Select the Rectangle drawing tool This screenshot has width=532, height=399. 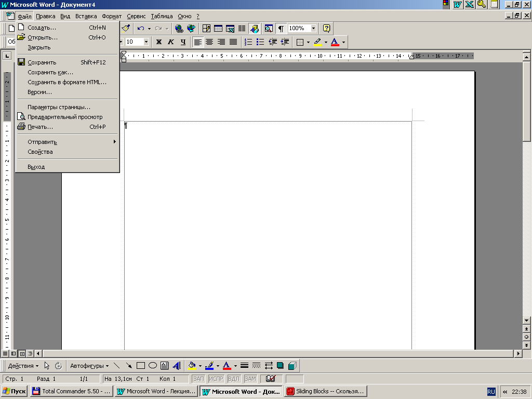[141, 365]
